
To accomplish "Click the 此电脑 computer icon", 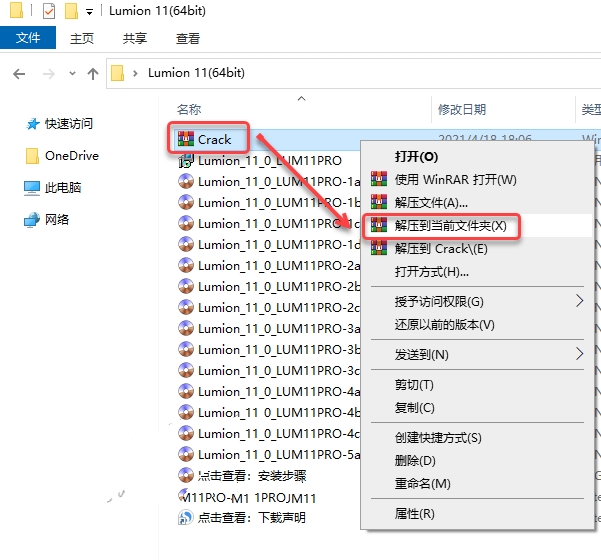I will click(32, 188).
